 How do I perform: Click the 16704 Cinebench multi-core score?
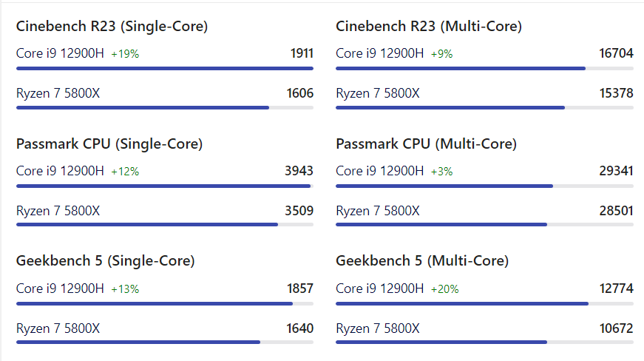(x=616, y=53)
